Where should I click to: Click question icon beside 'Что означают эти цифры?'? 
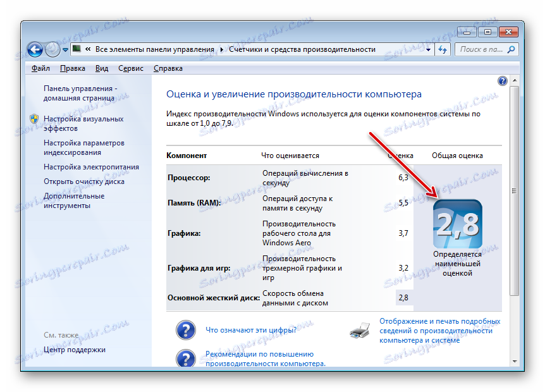tap(186, 330)
